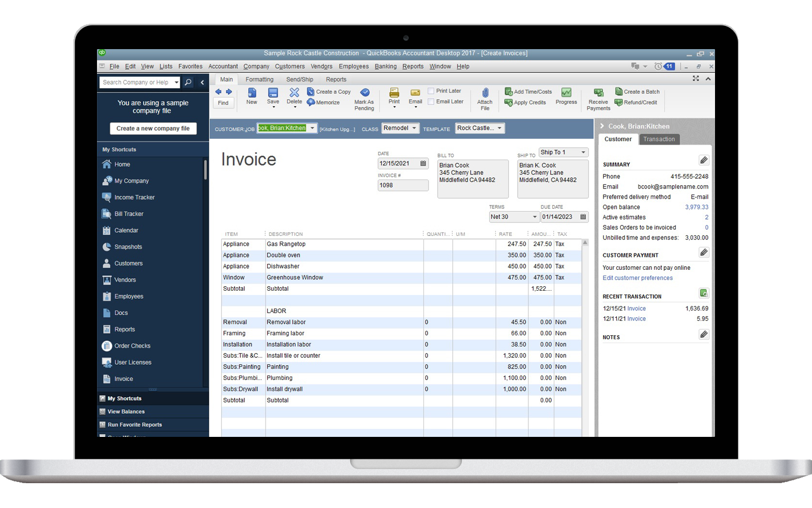Go to previous invoice with left arrow
Image resolution: width=812 pixels, height=508 pixels.
(x=218, y=91)
